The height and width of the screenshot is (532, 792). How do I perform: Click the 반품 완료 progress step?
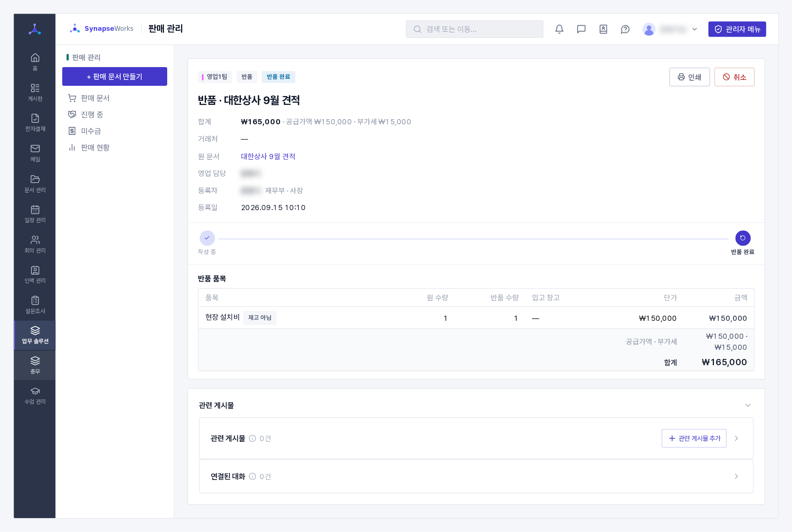[x=742, y=242]
